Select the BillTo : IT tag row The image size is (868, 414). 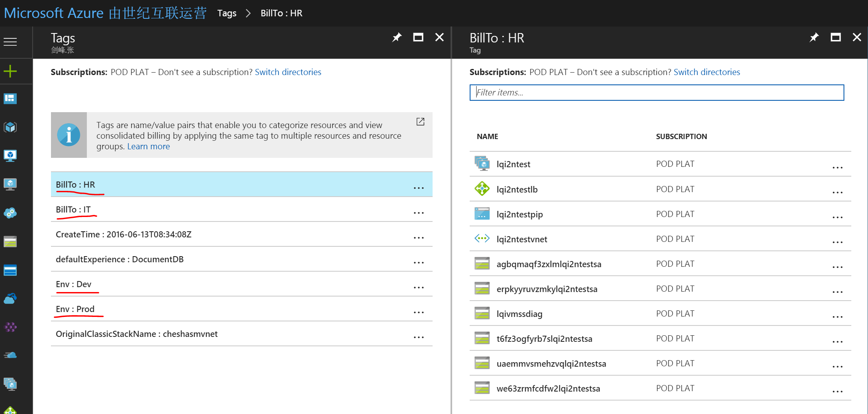(241, 210)
